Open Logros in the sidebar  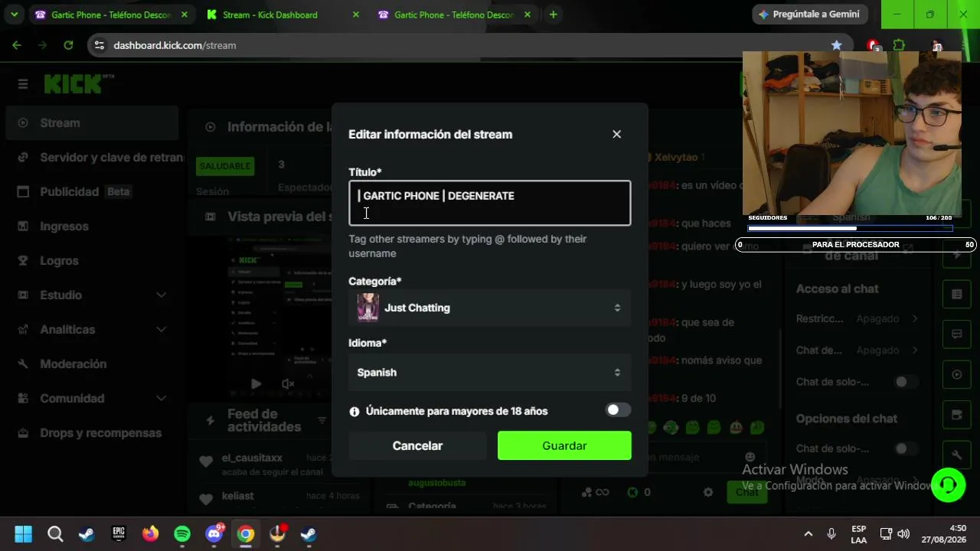(92, 260)
